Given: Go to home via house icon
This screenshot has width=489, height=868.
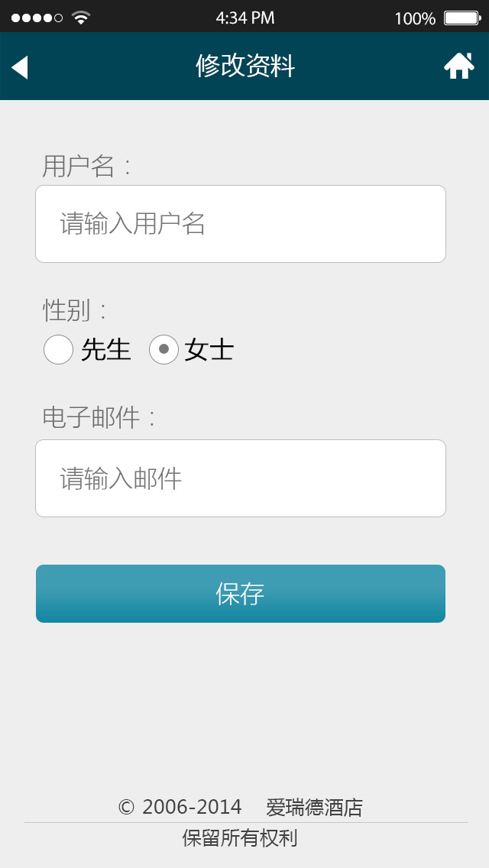Looking at the screenshot, I should [458, 66].
